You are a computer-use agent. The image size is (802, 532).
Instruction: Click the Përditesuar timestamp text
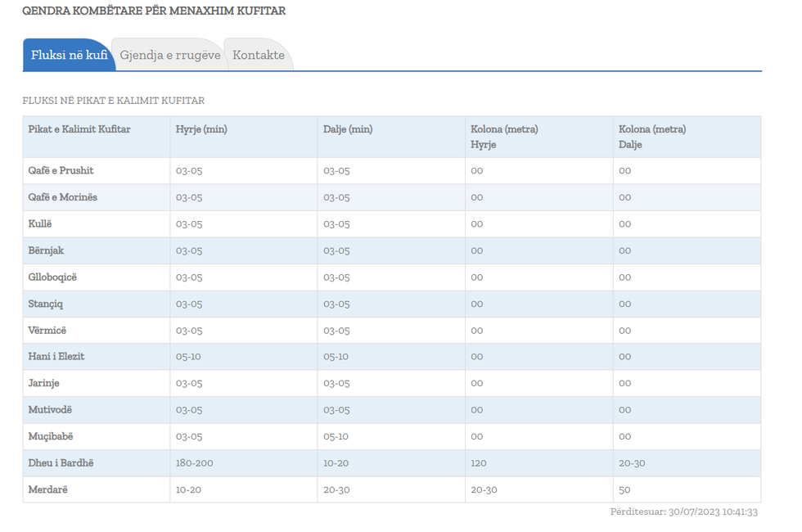(683, 512)
